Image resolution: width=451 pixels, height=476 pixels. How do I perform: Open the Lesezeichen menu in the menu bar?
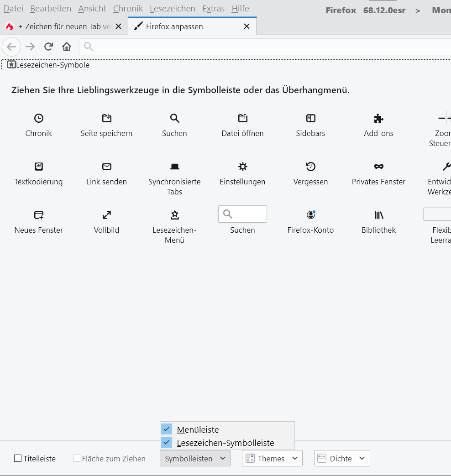173,9
